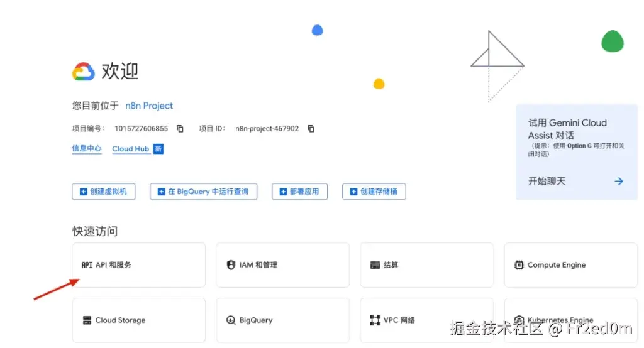The width and height of the screenshot is (644, 348).
Task: Click the Google Cloud logo beside 欢迎
Action: coord(84,72)
